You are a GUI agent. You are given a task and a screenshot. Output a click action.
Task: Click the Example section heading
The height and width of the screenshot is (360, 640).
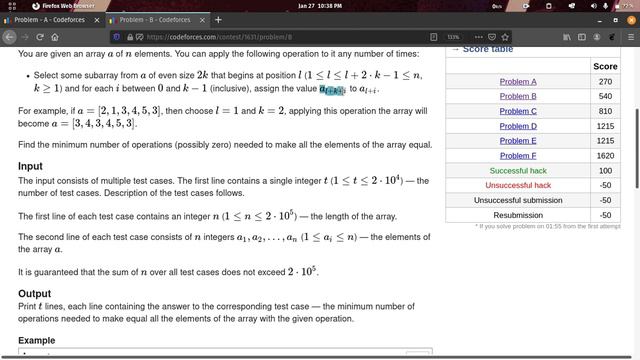[36, 340]
